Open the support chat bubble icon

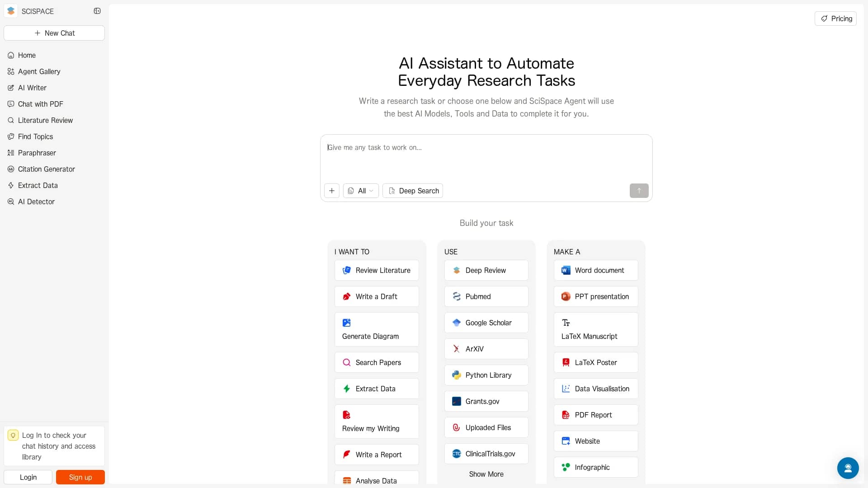click(x=848, y=468)
